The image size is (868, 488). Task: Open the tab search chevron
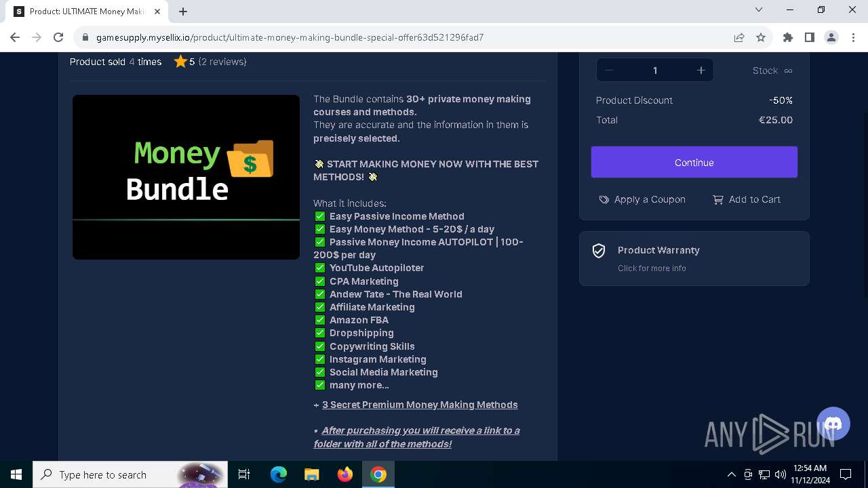coord(759,9)
